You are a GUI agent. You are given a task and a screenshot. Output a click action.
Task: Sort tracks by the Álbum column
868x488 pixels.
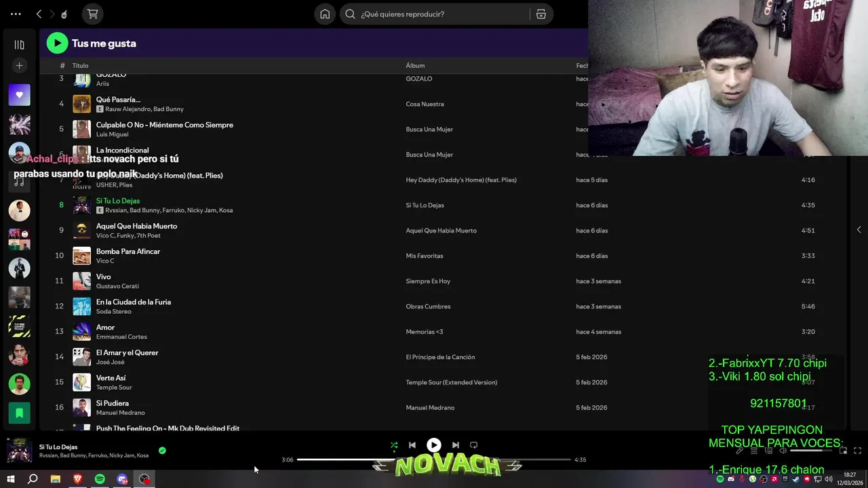point(415,66)
